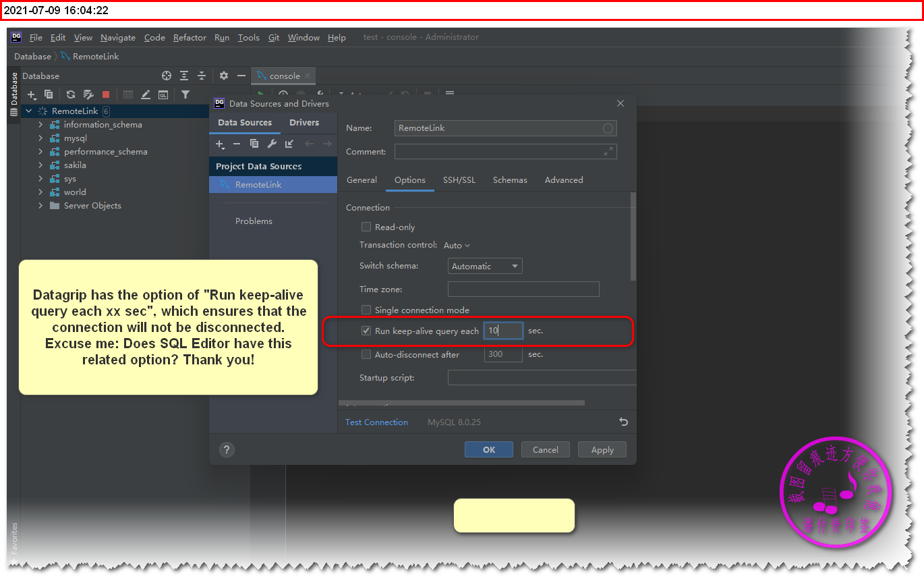Expand the sakila schema node
Screen dimensions: 924x581
pos(40,165)
